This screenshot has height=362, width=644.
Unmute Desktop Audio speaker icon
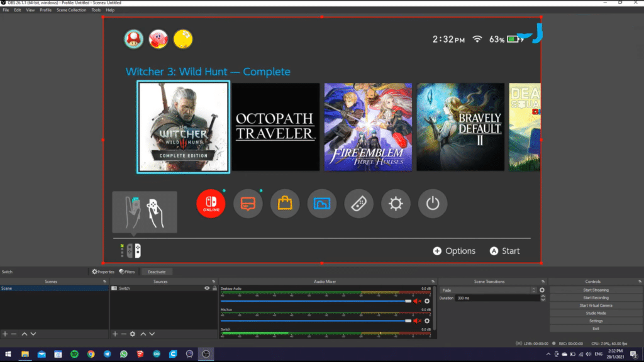coord(418,301)
